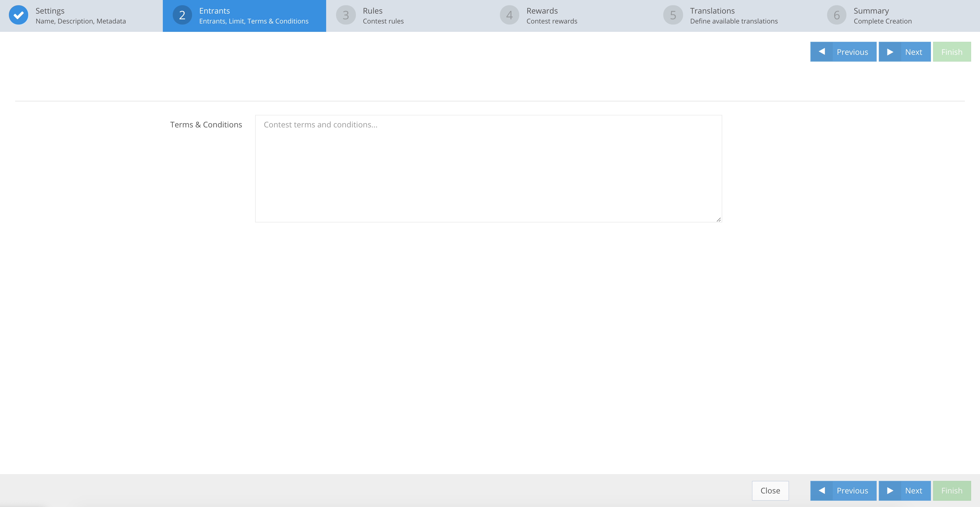
Task: Click the 'Contest rewards' subtitle text
Action: point(552,21)
